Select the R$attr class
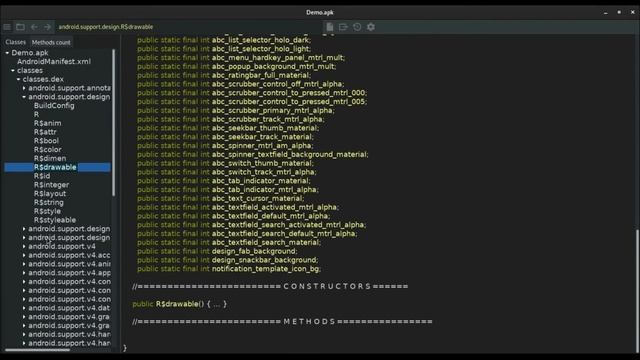The height and width of the screenshot is (360, 640). click(x=45, y=132)
